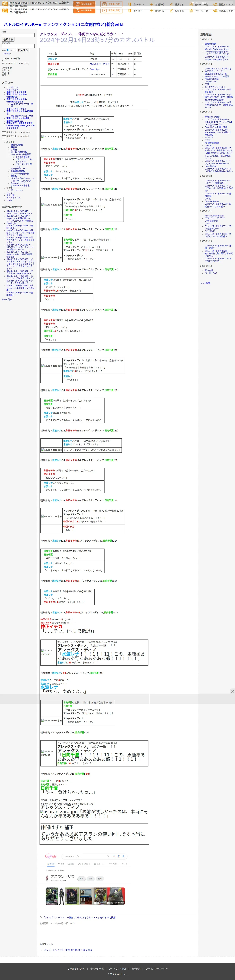Open 猫!?猫?!怪獣 in update history
235x980 pixels.
(x=210, y=44)
